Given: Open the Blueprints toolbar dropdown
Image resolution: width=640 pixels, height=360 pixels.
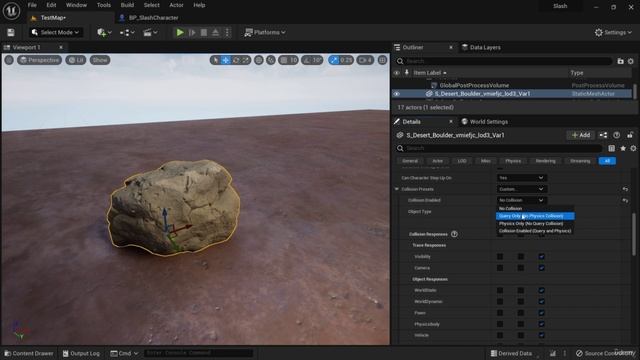Looking at the screenshot, I should point(127,32).
